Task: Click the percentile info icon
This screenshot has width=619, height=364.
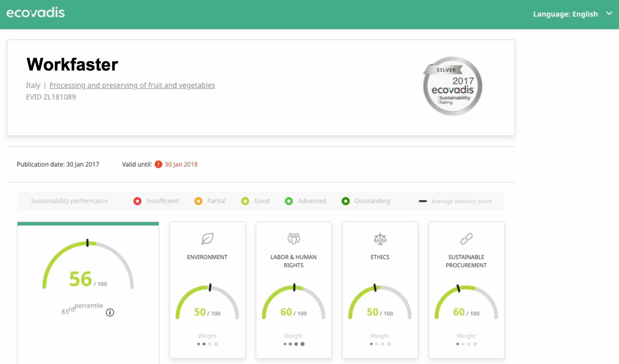Action: (110, 312)
